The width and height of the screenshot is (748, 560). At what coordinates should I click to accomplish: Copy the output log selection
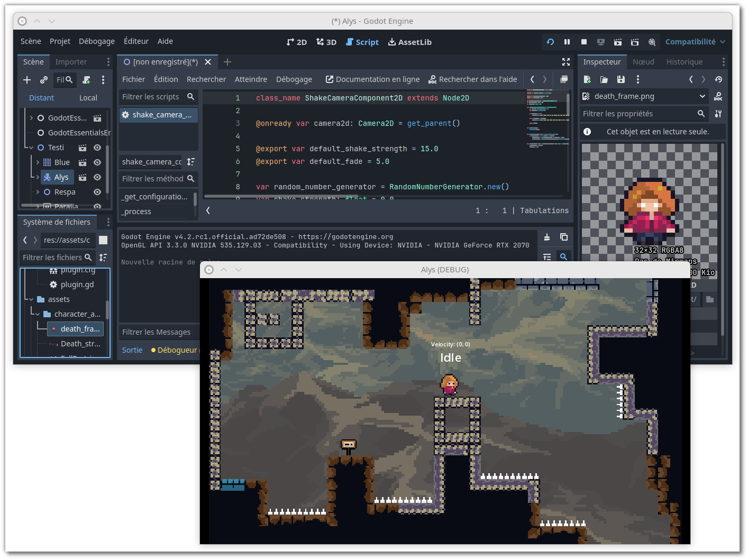(x=564, y=237)
